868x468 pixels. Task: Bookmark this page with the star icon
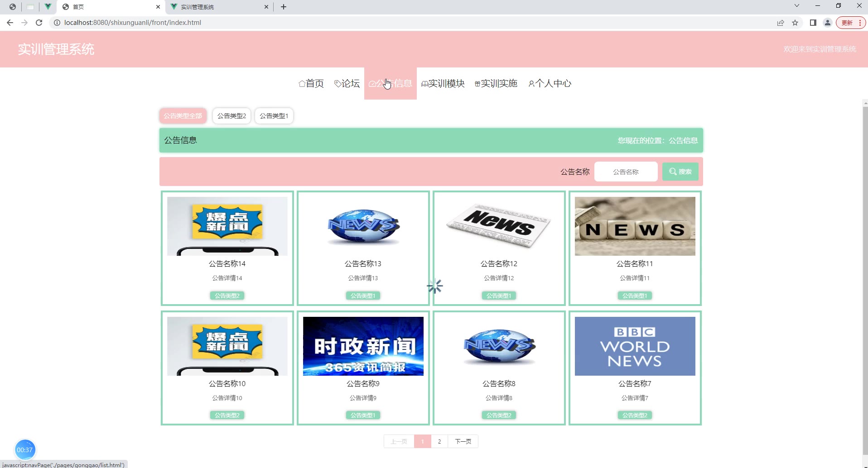[x=795, y=23]
